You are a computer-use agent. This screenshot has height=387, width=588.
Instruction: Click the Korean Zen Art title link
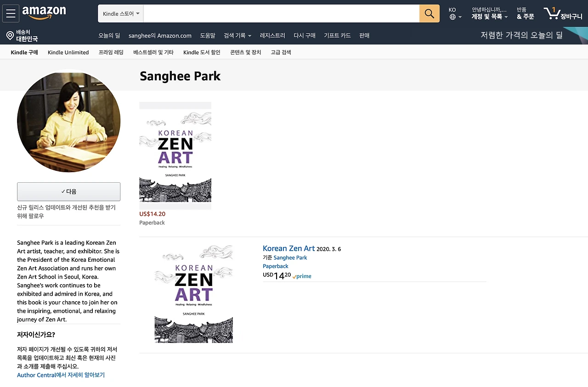[x=288, y=248]
